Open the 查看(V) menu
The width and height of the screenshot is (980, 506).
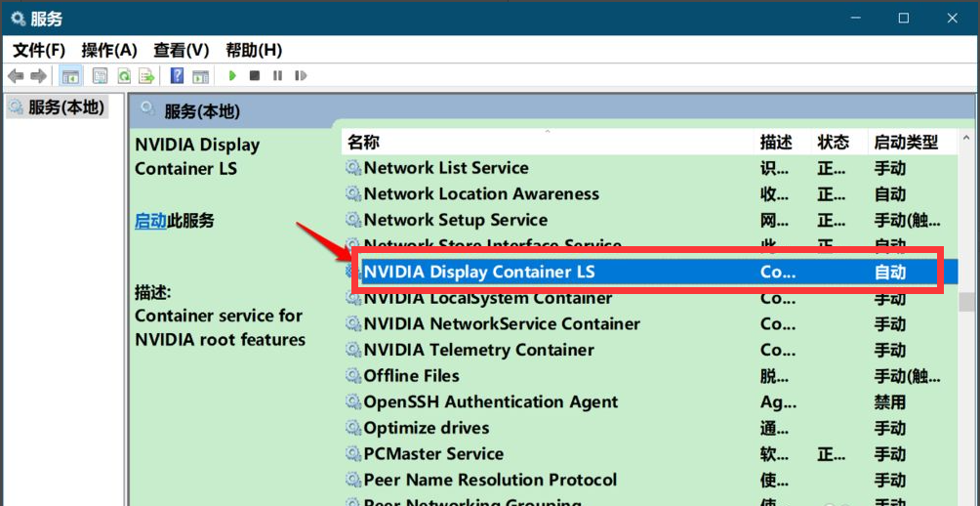182,50
